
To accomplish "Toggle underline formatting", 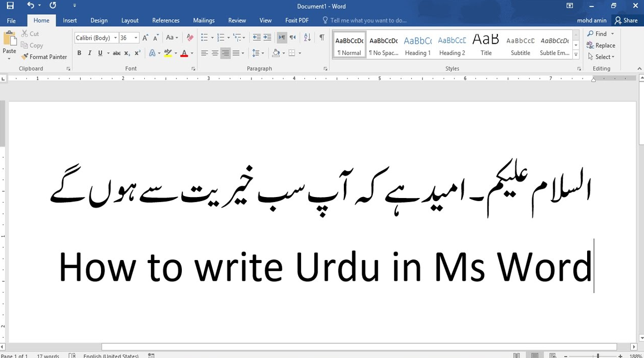I will [100, 53].
